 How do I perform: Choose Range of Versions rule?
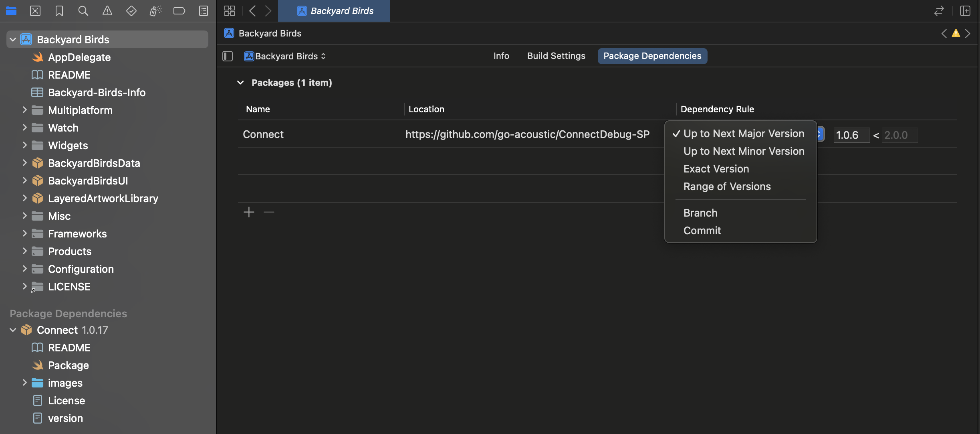[740, 187]
